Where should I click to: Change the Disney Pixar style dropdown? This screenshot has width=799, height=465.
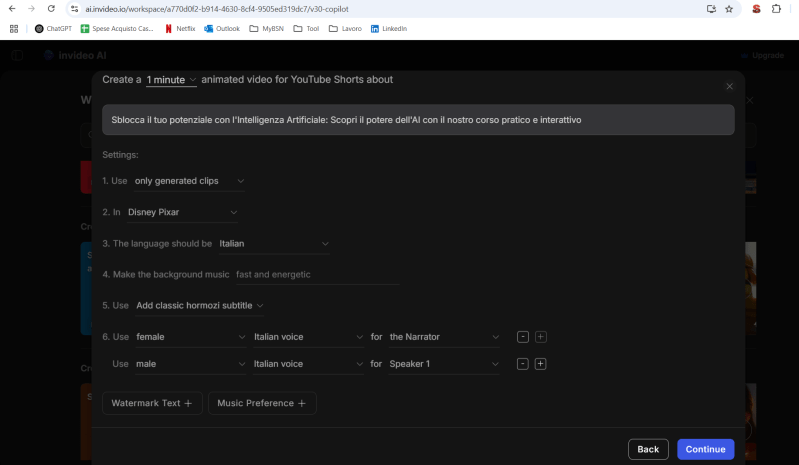182,212
